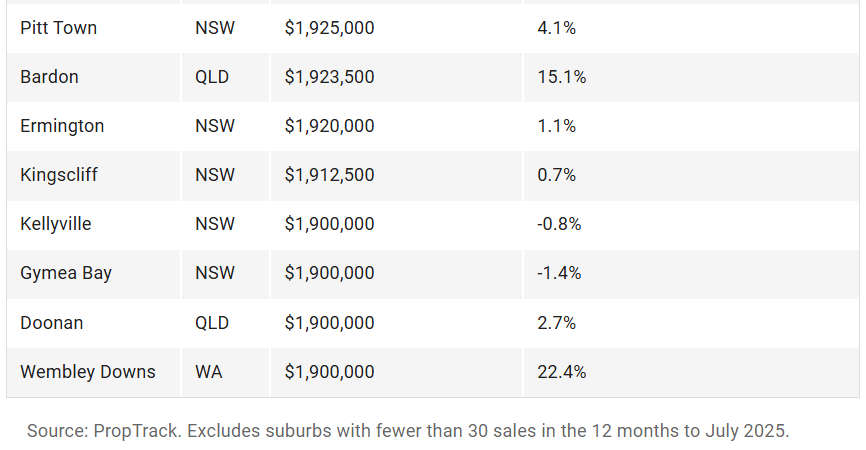866x450 pixels.
Task: Select the $1,920,000 price cell
Action: tap(329, 126)
